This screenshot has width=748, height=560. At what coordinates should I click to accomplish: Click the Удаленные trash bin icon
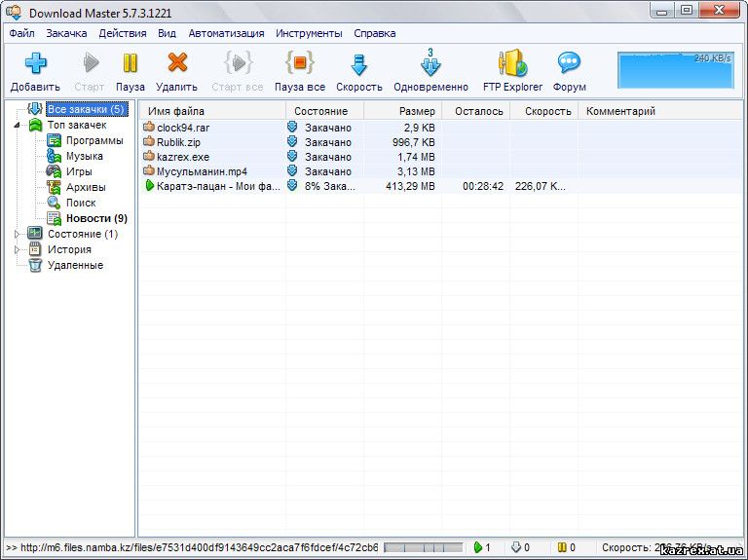35,265
